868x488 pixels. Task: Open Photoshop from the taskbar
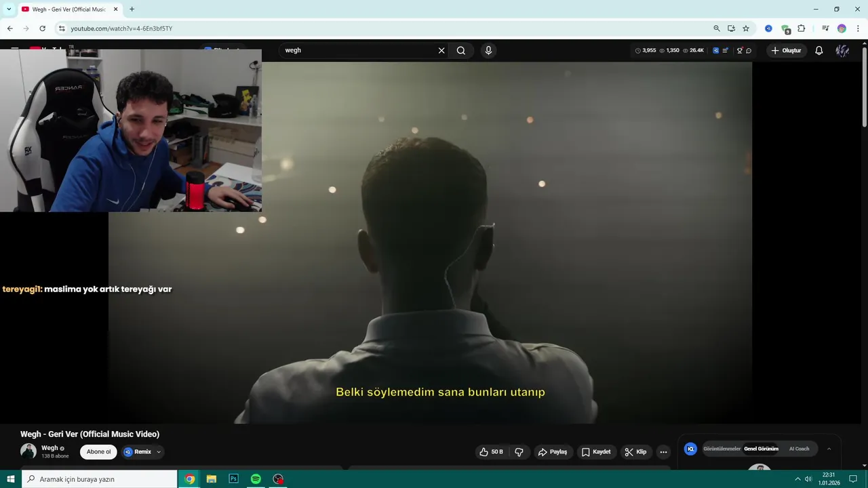233,479
